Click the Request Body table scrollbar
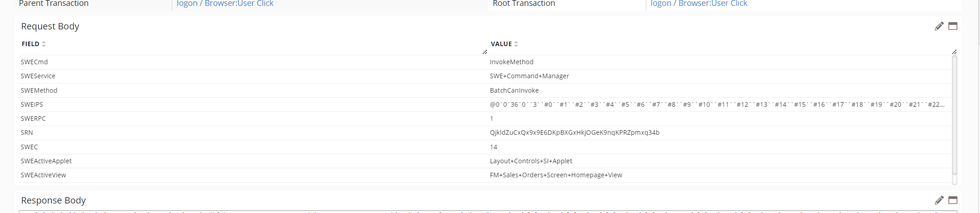The width and height of the screenshot is (980, 213). tap(954, 118)
